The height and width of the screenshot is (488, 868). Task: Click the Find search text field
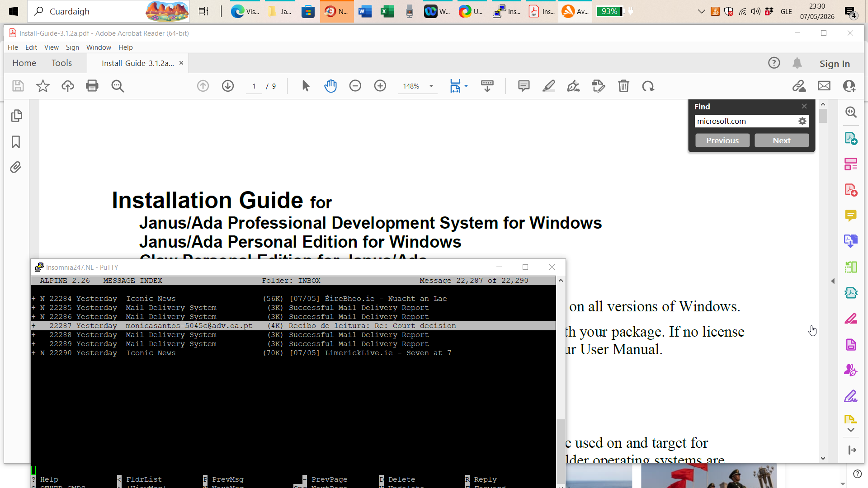(745, 121)
